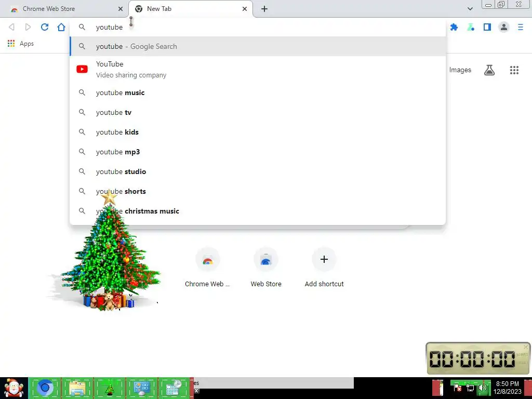Viewport: 532px width, 399px height.
Task: Open the Apps bookmark shortcut
Action: tap(21, 44)
